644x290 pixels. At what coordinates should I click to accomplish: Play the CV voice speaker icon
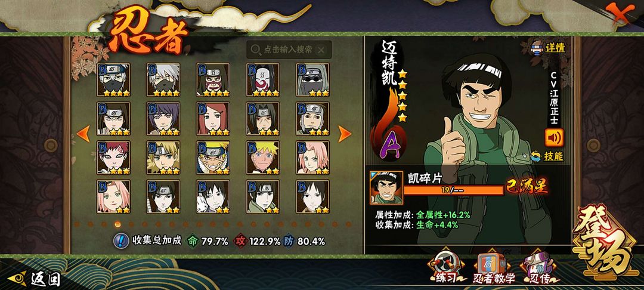click(x=554, y=138)
